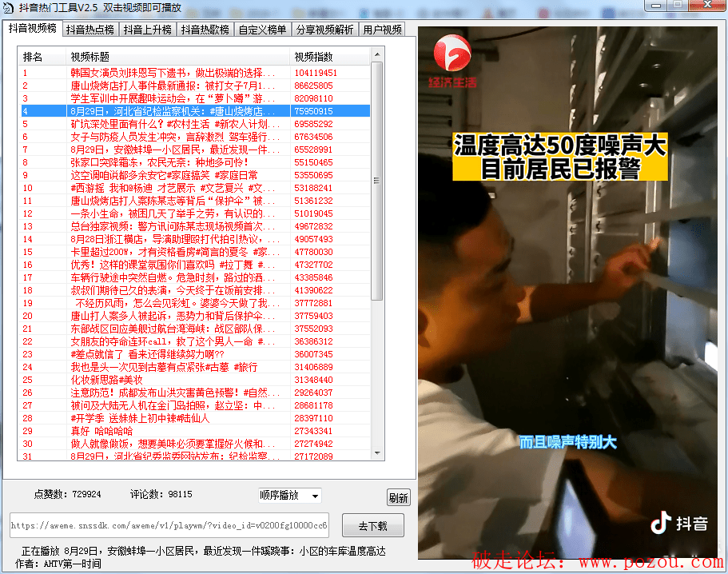The width and height of the screenshot is (728, 574).
Task: Open the 自定义榜单 tab
Action: point(262,30)
